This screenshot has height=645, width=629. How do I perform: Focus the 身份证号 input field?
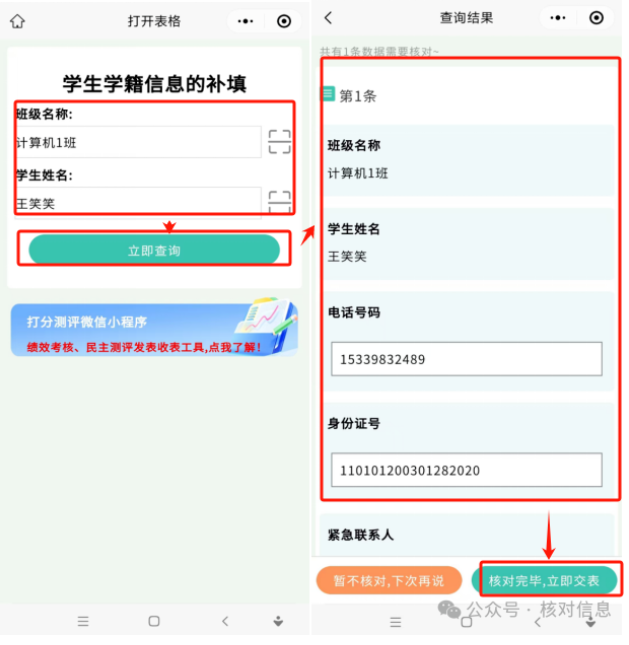467,470
